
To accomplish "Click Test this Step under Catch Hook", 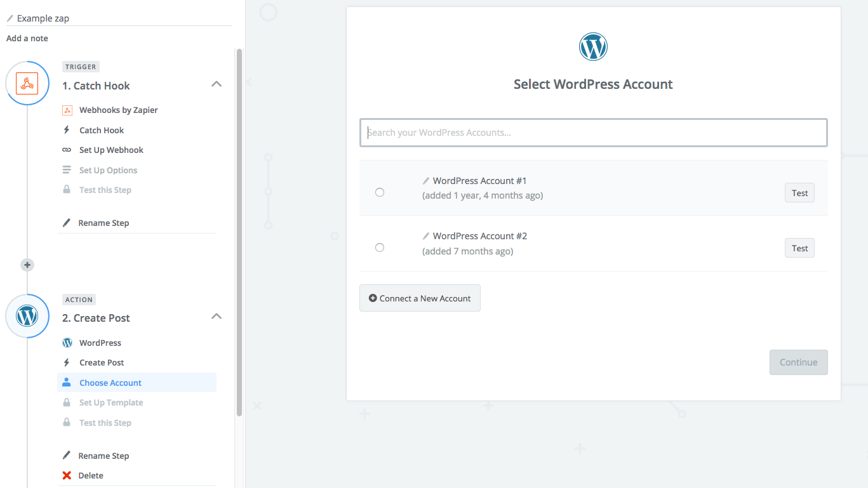I will click(x=105, y=190).
